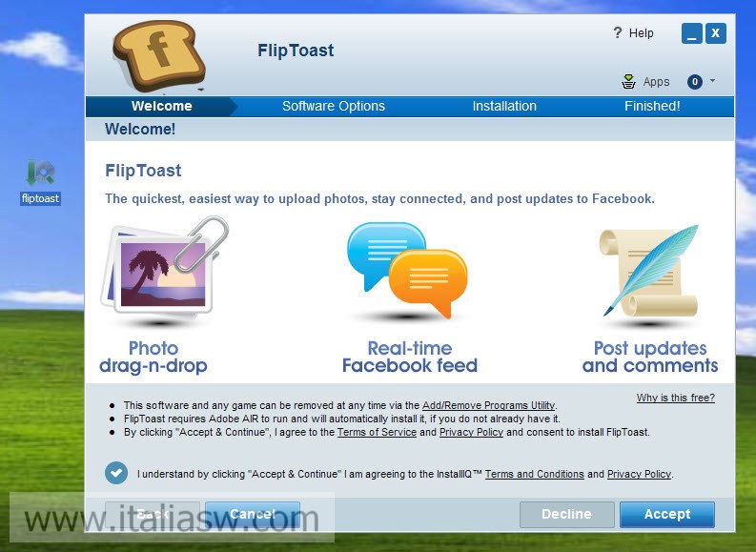Click the Real-time Facebook feed chat bubbles icon
This screenshot has height=552, width=756.
coord(407,271)
